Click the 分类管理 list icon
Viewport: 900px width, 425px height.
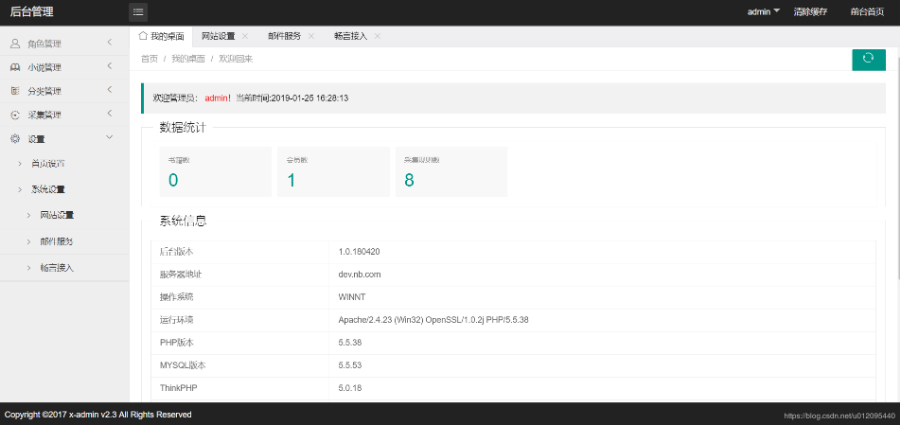click(15, 91)
